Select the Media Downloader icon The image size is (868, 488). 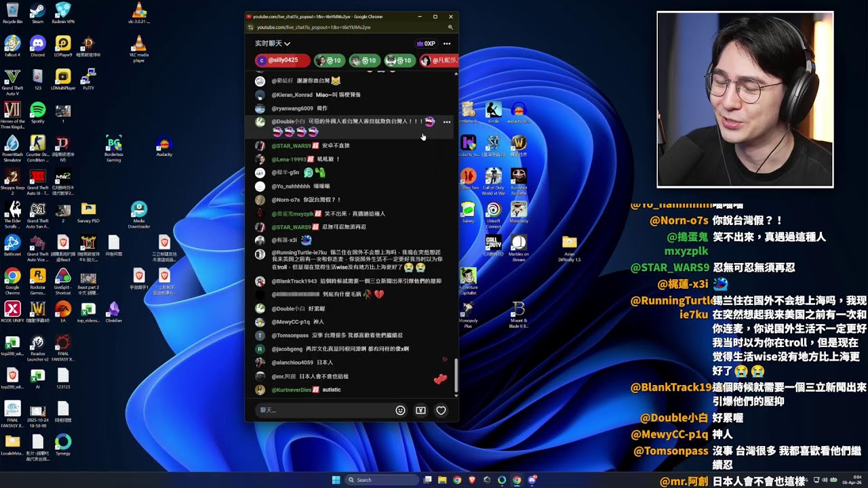point(139,215)
